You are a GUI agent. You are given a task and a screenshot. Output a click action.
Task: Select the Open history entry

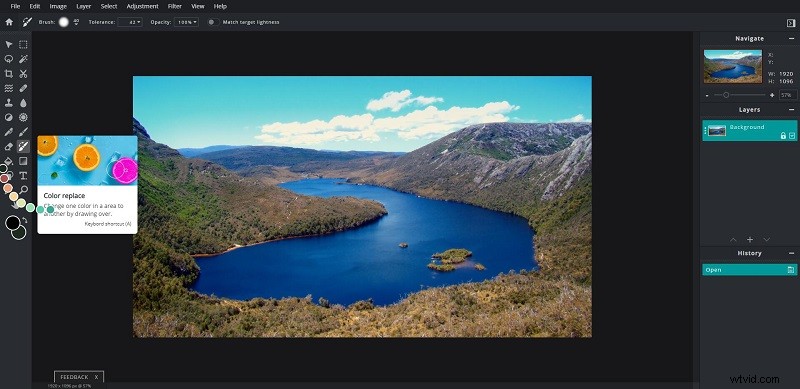[749, 270]
